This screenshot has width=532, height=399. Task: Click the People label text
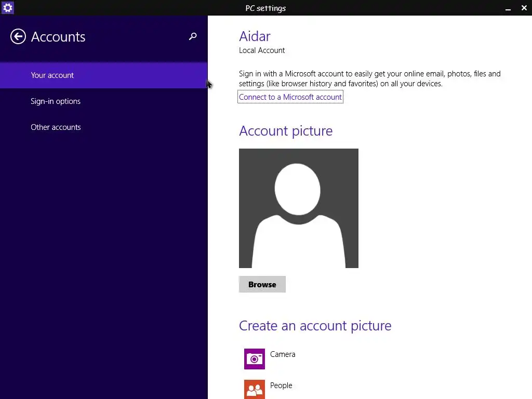coord(281,385)
